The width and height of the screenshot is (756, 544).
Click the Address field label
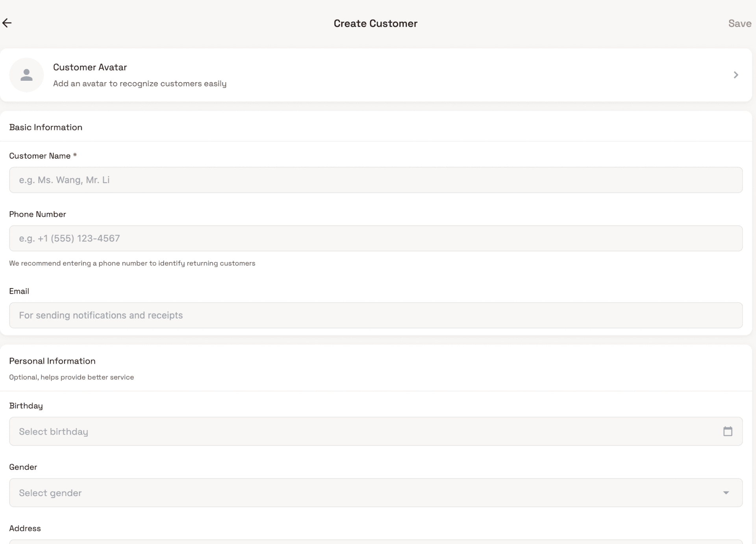click(25, 528)
